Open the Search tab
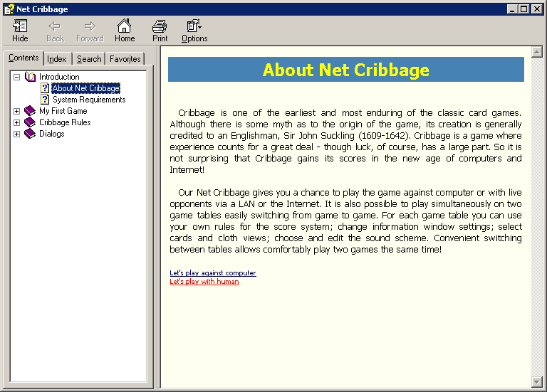547x392 pixels. [89, 59]
